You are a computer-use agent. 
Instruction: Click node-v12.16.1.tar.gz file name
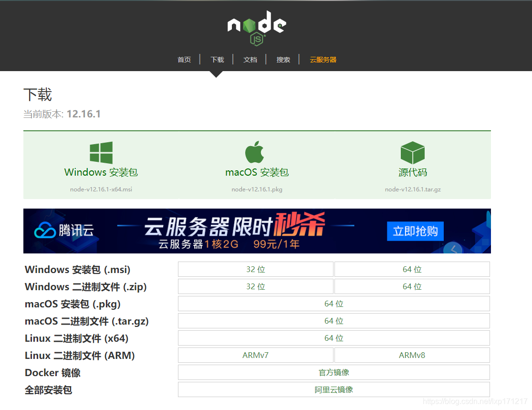point(413,189)
